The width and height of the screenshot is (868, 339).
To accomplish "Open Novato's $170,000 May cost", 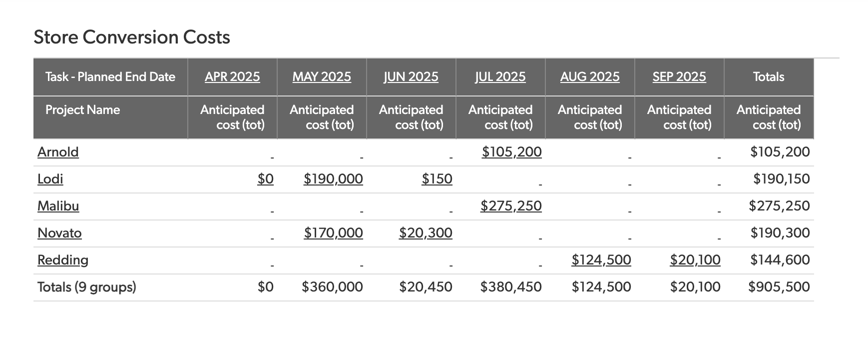I will click(333, 233).
